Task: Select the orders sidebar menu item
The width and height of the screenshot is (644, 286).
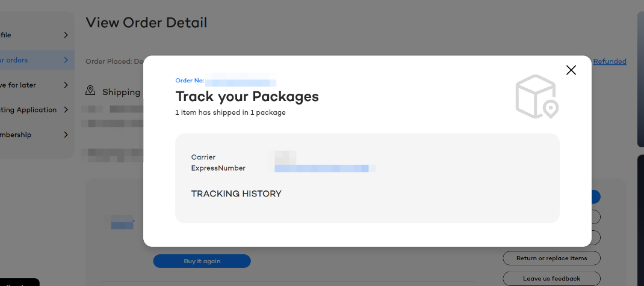Action: click(x=15, y=60)
